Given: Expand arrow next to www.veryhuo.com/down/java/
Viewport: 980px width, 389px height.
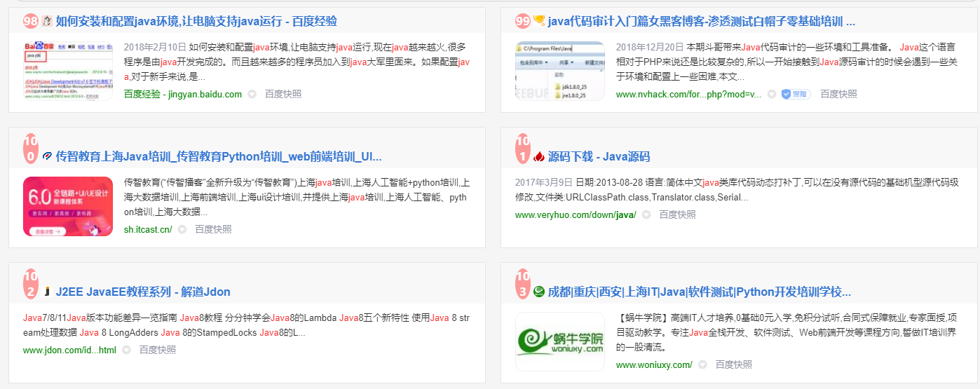Looking at the screenshot, I should [x=646, y=214].
